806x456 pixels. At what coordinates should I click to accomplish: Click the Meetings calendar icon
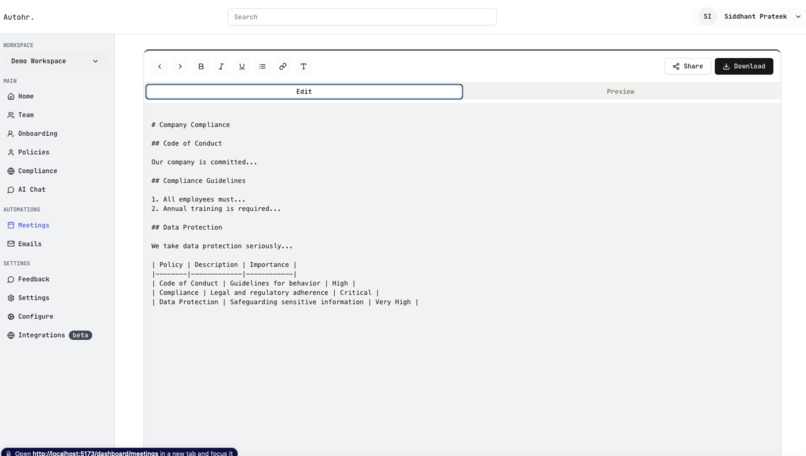tap(11, 225)
